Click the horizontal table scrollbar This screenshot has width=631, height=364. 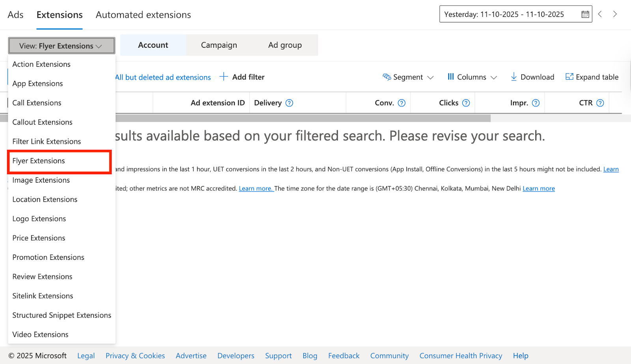click(x=303, y=118)
